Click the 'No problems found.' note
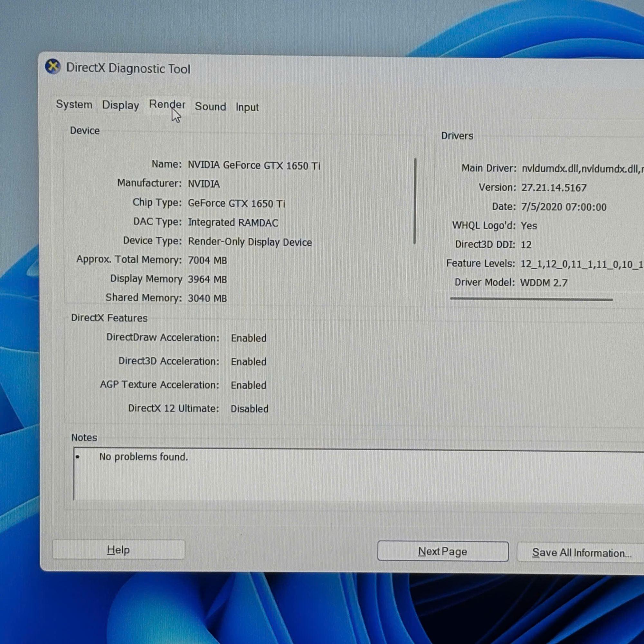The height and width of the screenshot is (644, 644). (x=143, y=457)
